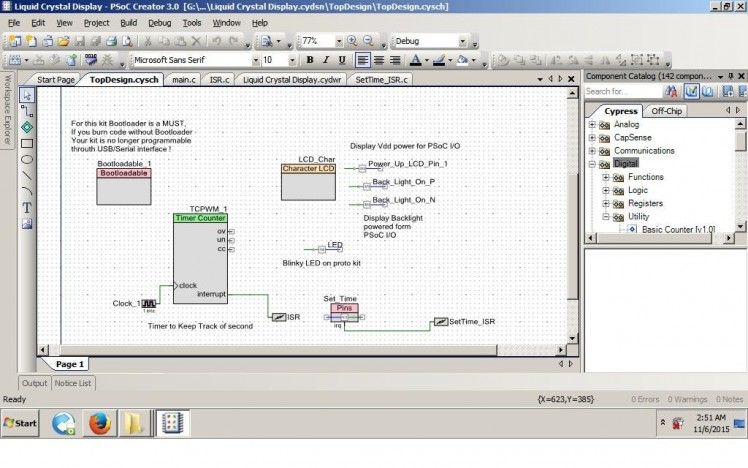748x468 pixels.
Task: Click the line color swatch button
Action: coord(439,60)
